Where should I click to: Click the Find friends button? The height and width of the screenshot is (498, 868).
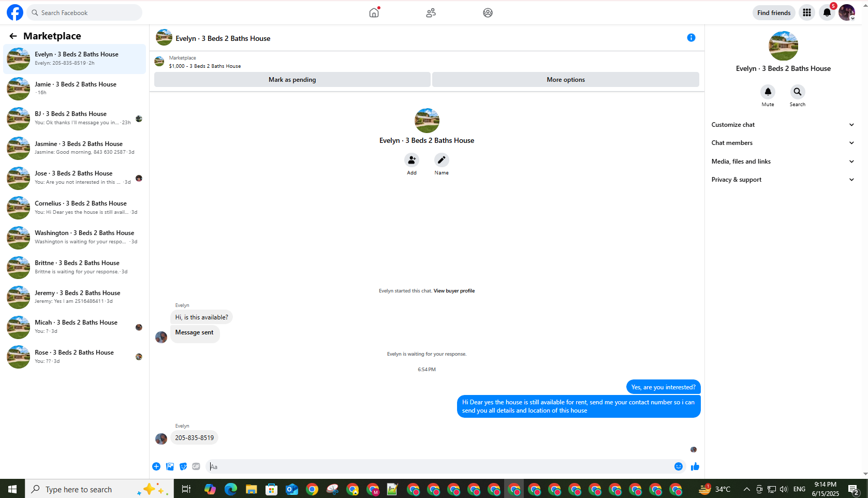(774, 13)
